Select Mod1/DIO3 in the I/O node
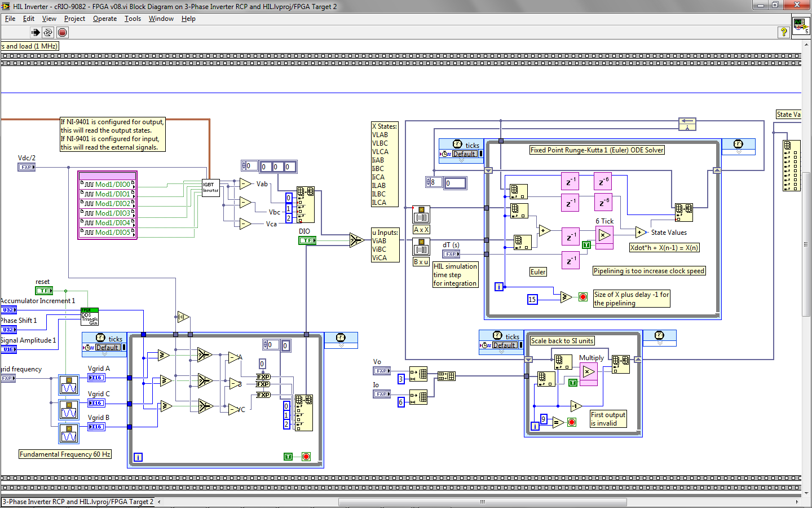This screenshot has width=812, height=508. pyautogui.click(x=108, y=213)
